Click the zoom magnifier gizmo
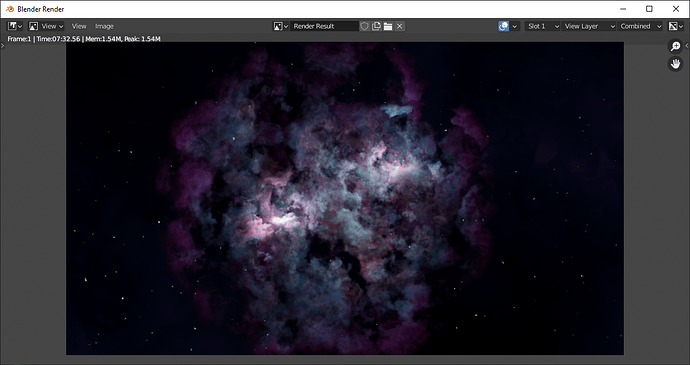 tap(675, 46)
